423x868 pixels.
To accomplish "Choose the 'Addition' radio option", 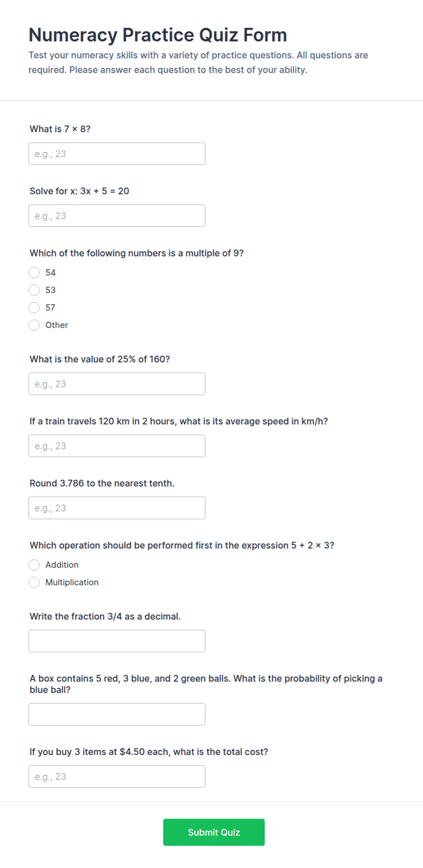I will [34, 565].
